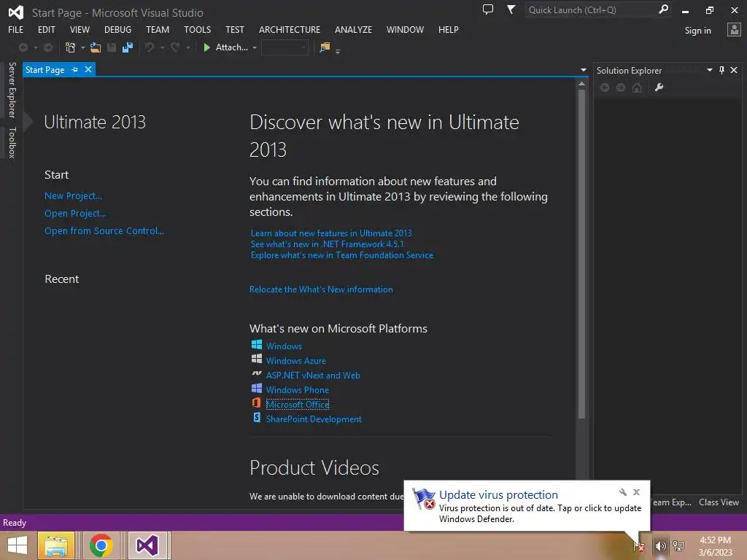Launch Google Chrome from the taskbar
Image resolution: width=747 pixels, height=560 pixels.
click(101, 545)
